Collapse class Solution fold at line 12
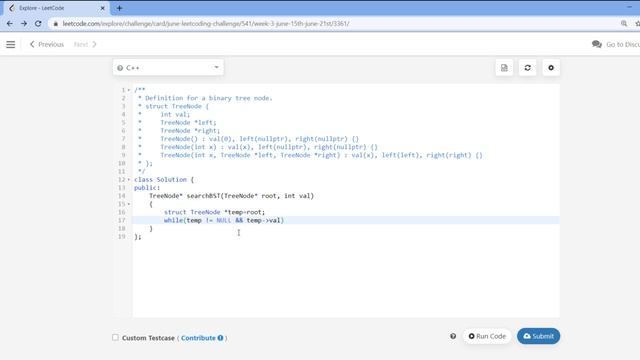640x360 pixels. [x=129, y=180]
